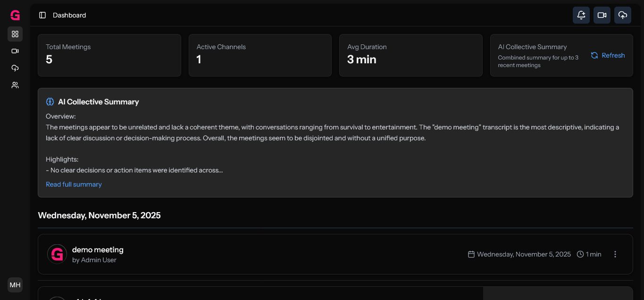
Task: Open the demo meeting three-dot menu
Action: click(x=615, y=254)
